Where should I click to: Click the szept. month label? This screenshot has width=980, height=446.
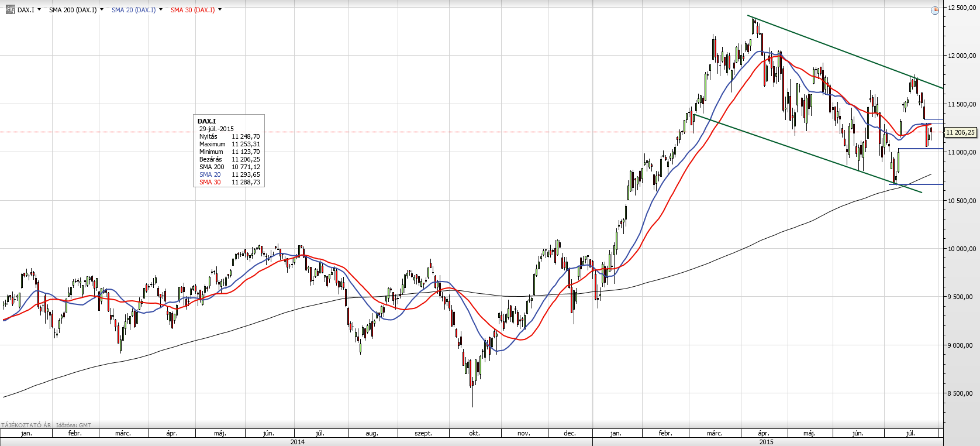[x=423, y=434]
